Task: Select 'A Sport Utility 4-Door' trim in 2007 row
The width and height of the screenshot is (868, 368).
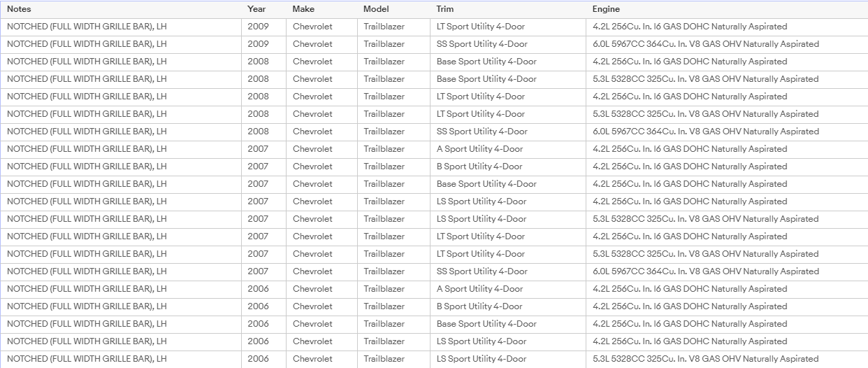Action: (479, 149)
